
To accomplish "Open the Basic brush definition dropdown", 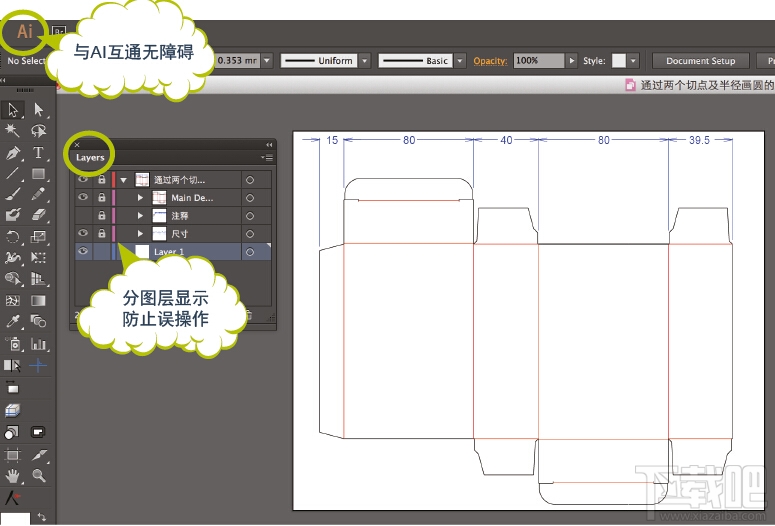I will click(460, 61).
